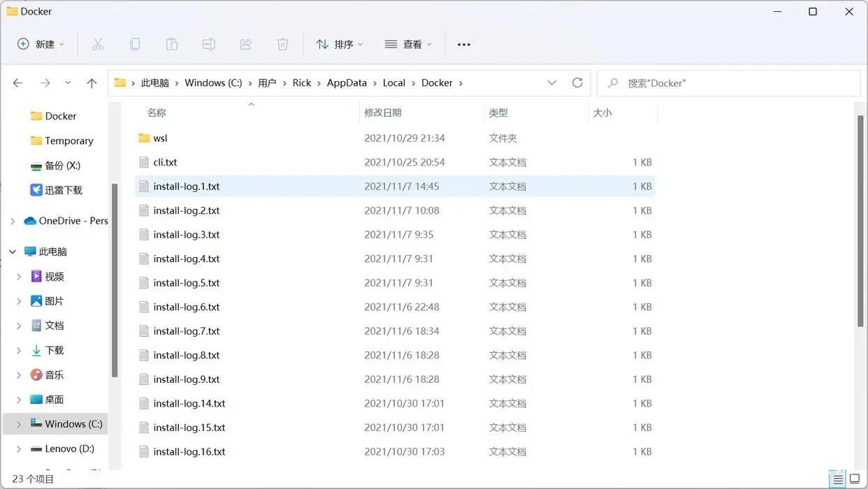
Task: Click the Cut scissors icon in toolbar
Action: coord(98,44)
